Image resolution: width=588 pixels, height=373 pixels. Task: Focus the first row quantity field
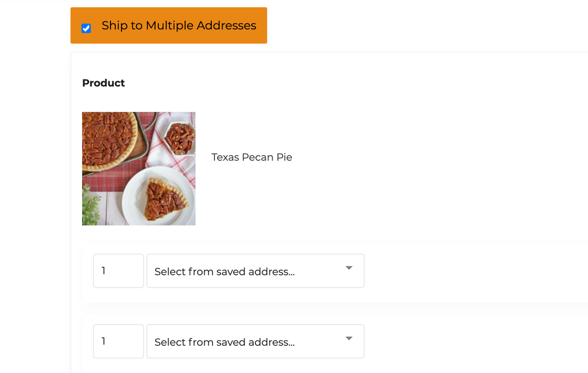118,271
